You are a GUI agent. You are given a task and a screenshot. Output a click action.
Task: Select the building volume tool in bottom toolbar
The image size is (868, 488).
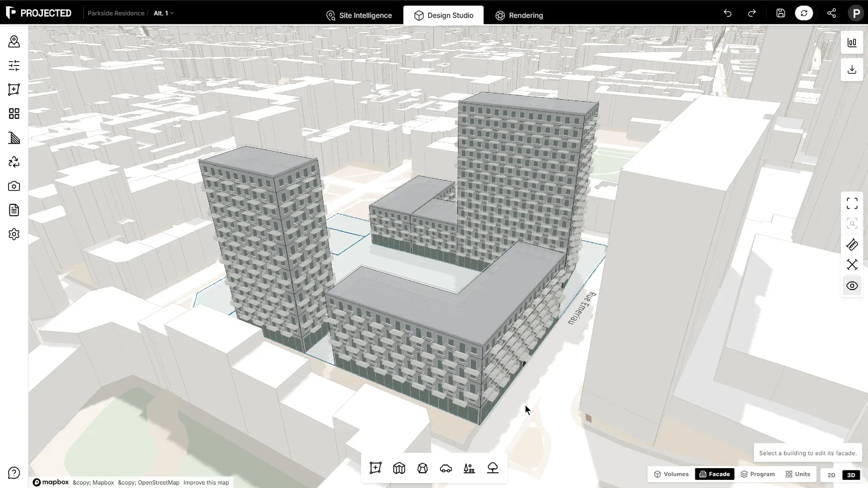(x=399, y=468)
